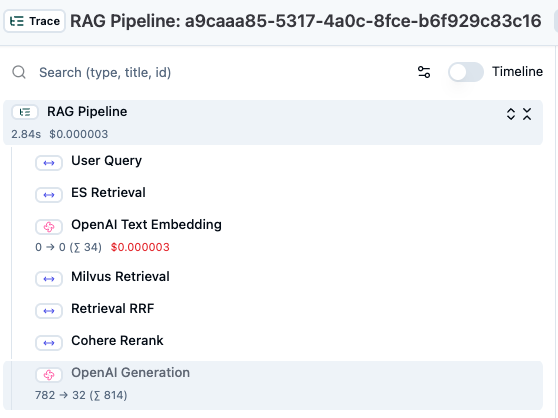Click the Trace badge icon in header

17,21
